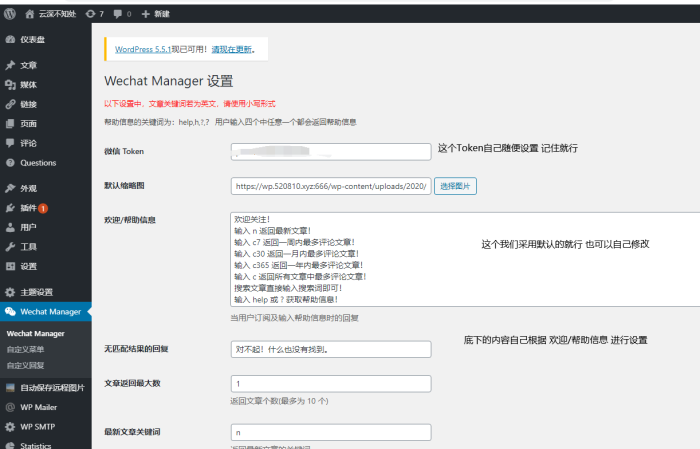Open the comments bubble in admin bar

point(122,14)
